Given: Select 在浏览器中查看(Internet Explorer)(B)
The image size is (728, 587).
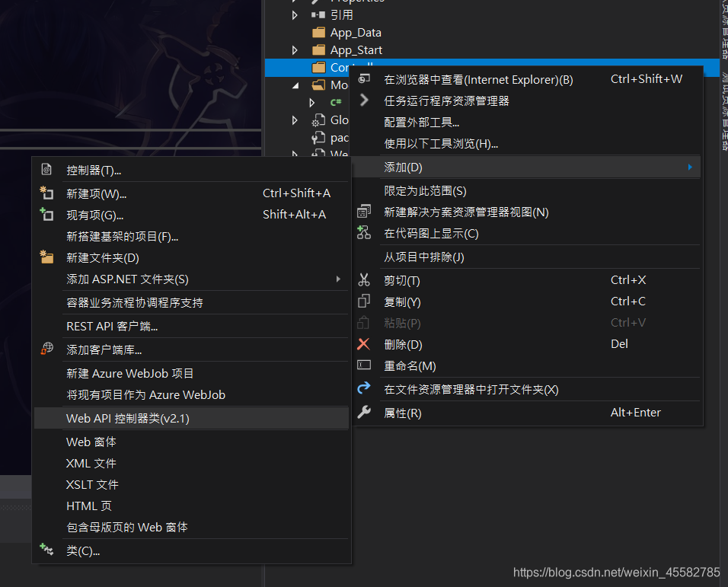Looking at the screenshot, I should click(x=526, y=79).
